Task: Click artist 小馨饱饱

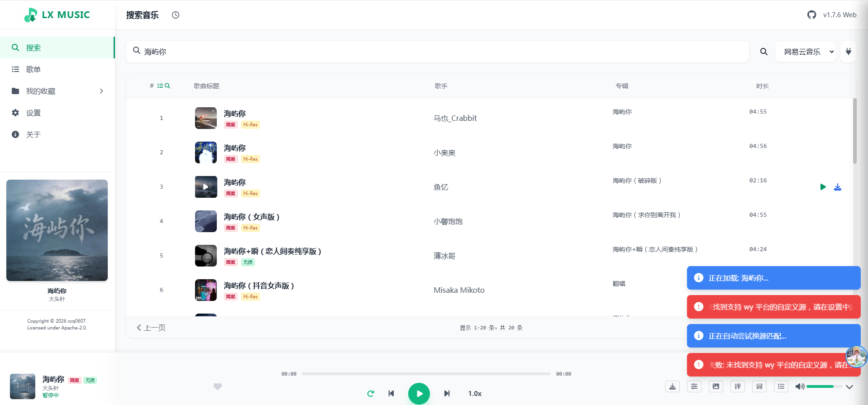Action: coord(448,221)
